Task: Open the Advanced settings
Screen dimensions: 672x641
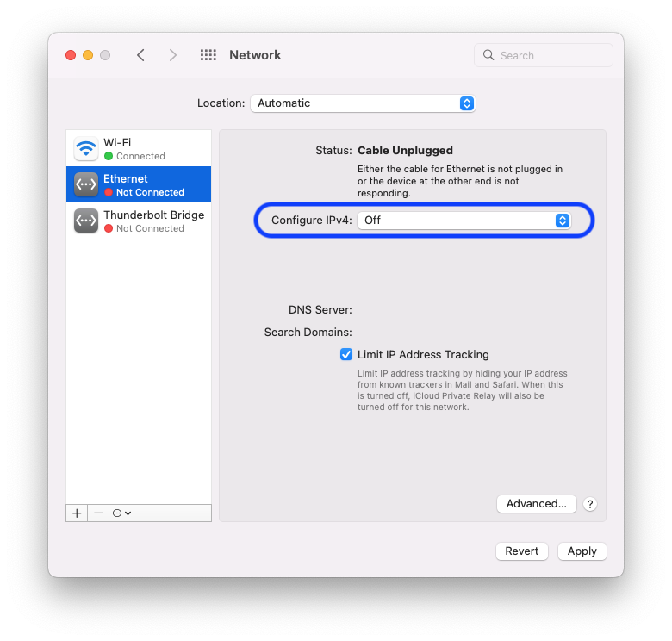Action: click(536, 504)
